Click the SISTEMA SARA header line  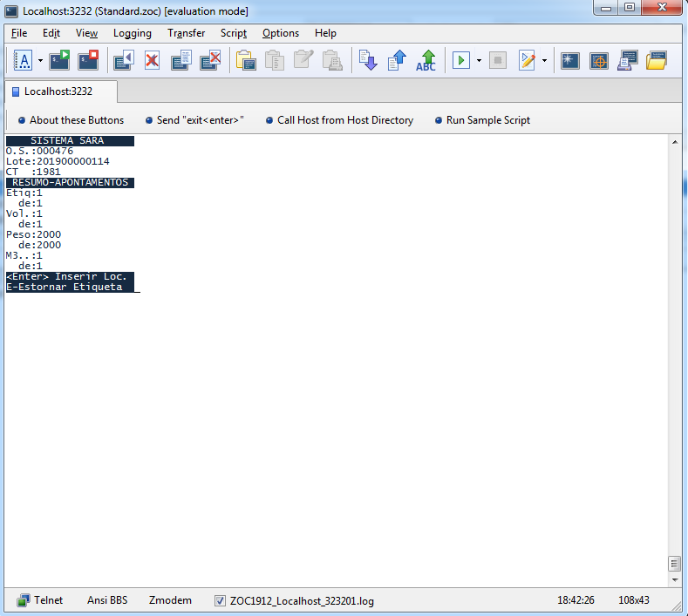70,141
